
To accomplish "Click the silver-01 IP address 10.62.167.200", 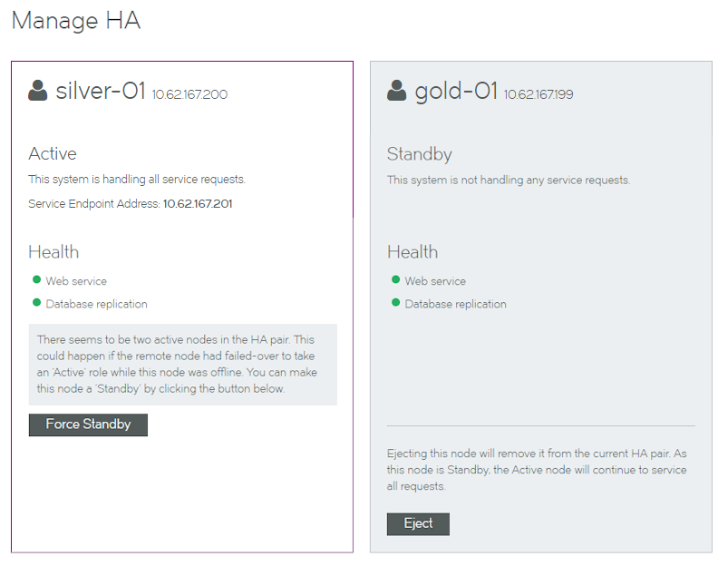I will click(189, 94).
